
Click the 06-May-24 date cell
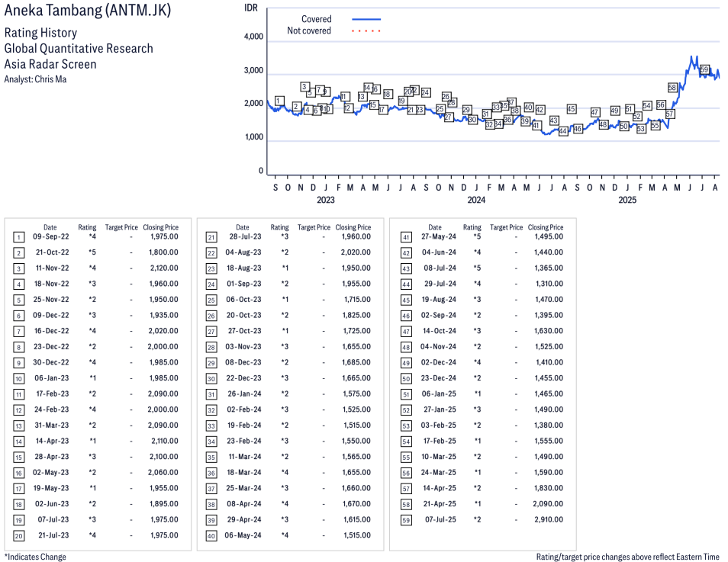click(243, 535)
